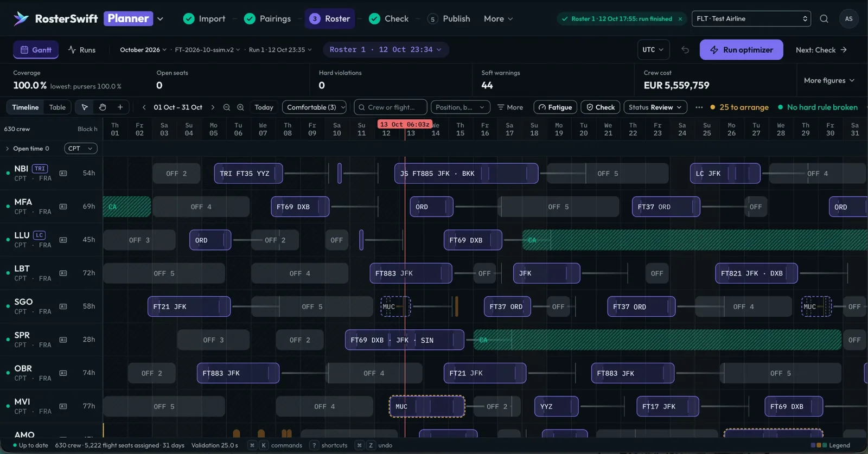Open the Roster 1 version dropdown
Image resolution: width=868 pixels, height=454 pixels.
[x=386, y=50]
